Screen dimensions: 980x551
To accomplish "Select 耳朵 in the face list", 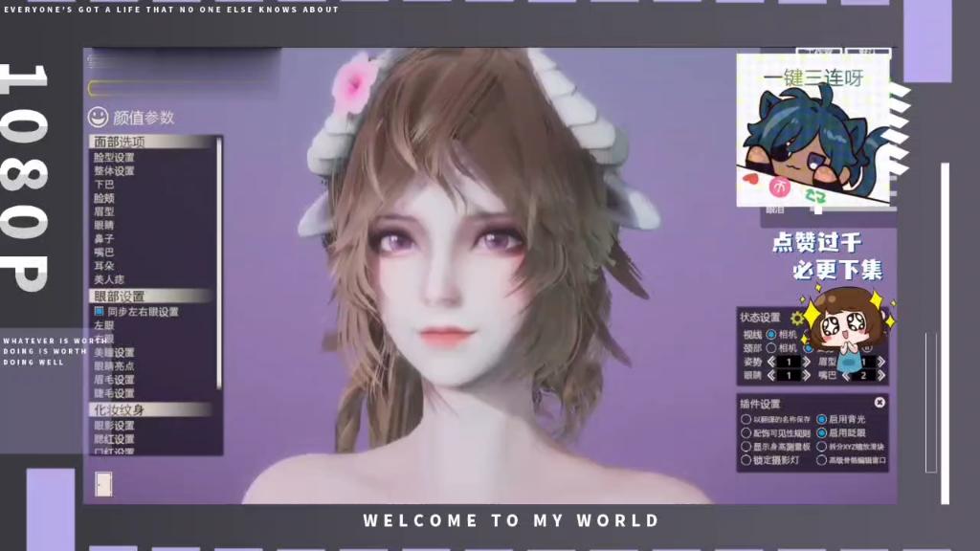I will point(103,267).
